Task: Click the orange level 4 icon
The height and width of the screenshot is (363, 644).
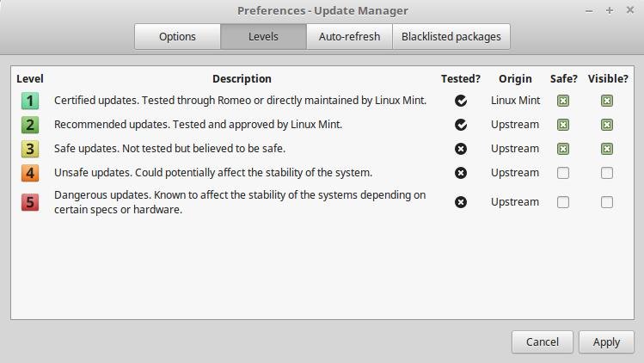Action: pos(30,173)
